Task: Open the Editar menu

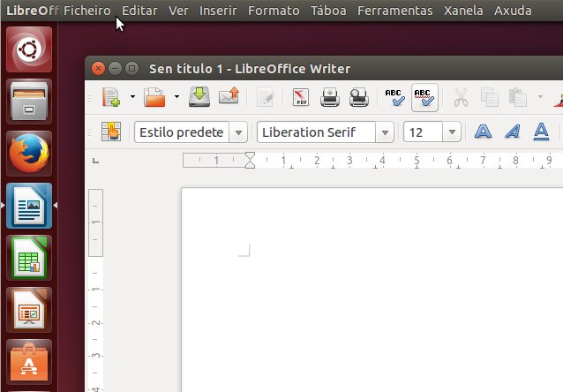Action: [139, 11]
